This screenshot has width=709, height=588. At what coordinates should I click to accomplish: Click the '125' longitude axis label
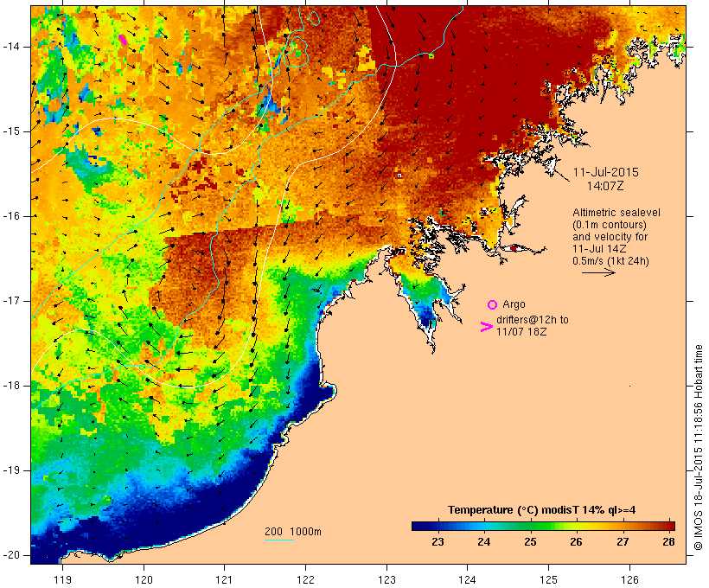click(548, 579)
